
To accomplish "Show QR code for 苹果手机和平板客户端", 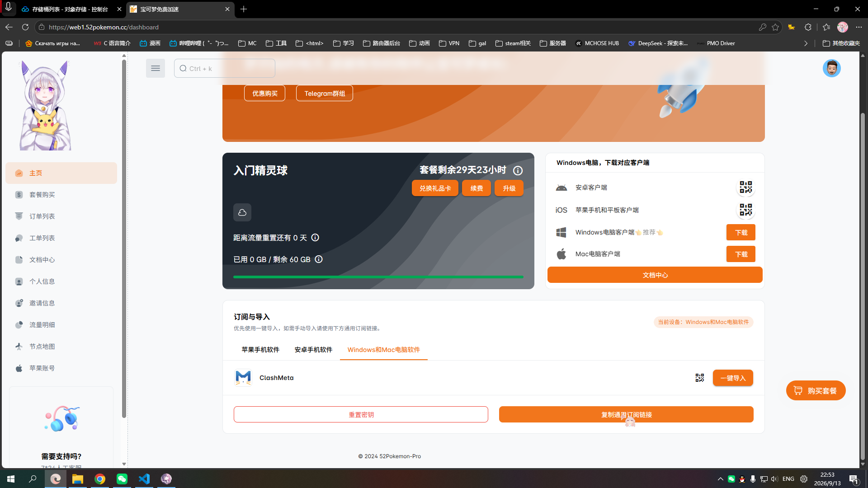I will click(745, 210).
